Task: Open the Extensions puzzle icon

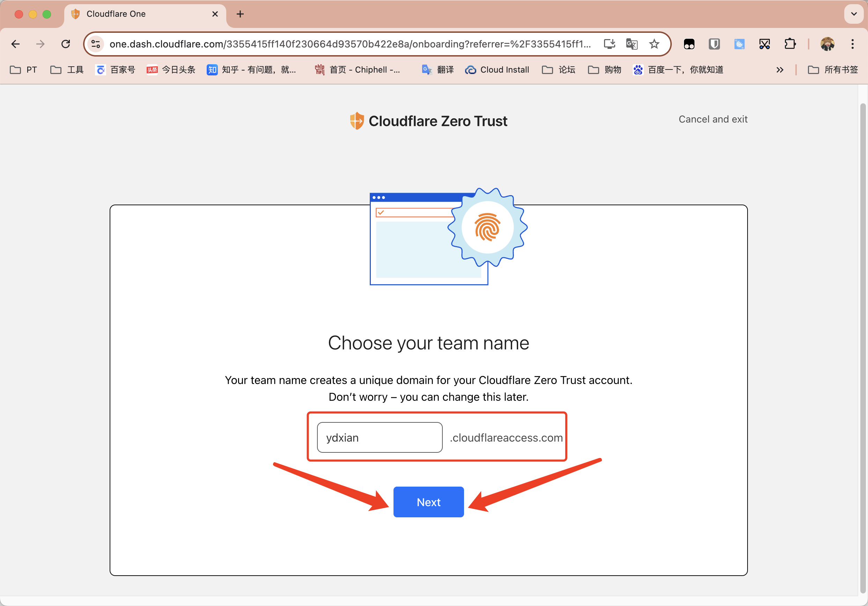Action: (x=790, y=44)
